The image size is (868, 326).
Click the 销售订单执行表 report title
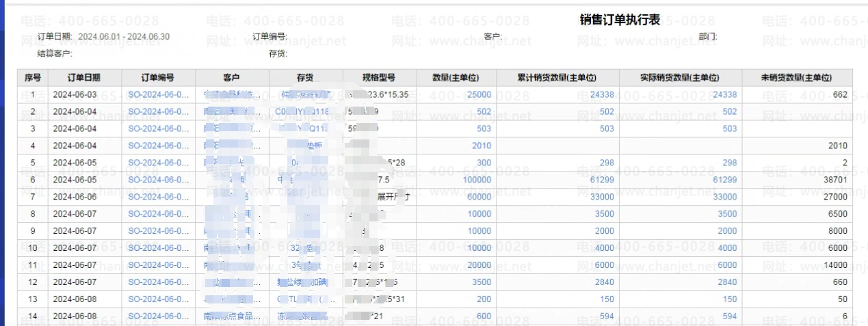pos(620,21)
